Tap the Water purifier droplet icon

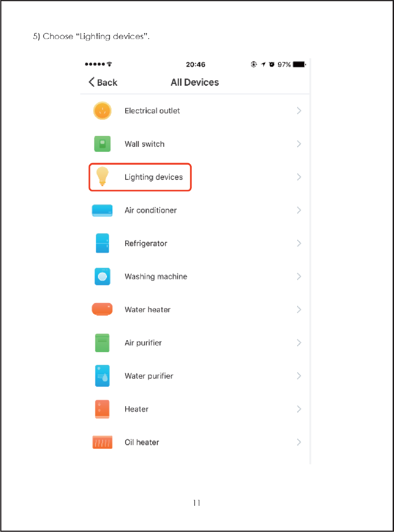[102, 375]
